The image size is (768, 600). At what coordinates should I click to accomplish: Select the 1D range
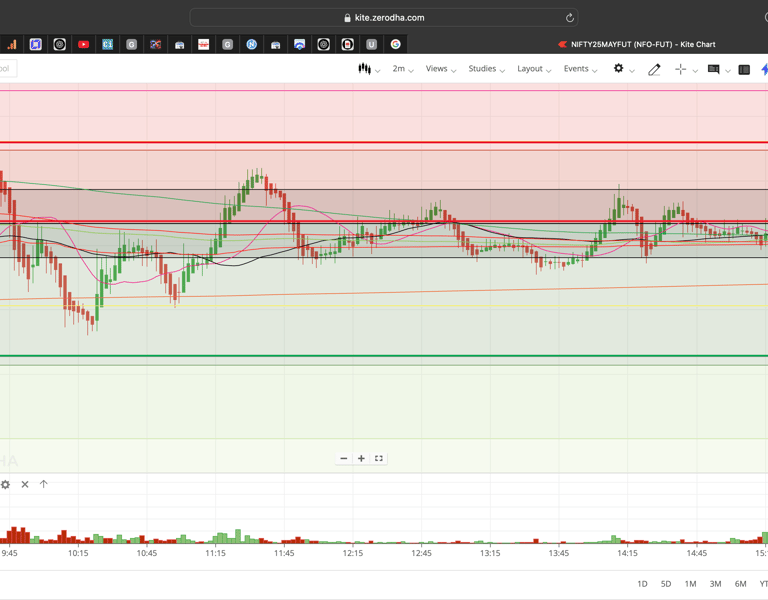[x=642, y=584]
